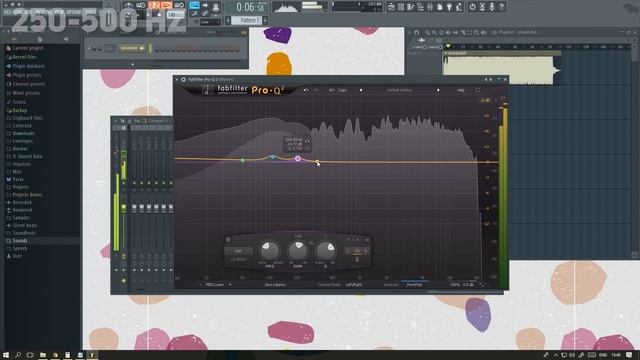
Task: Adjust the Pro-Q Q knob
Action: point(326,250)
